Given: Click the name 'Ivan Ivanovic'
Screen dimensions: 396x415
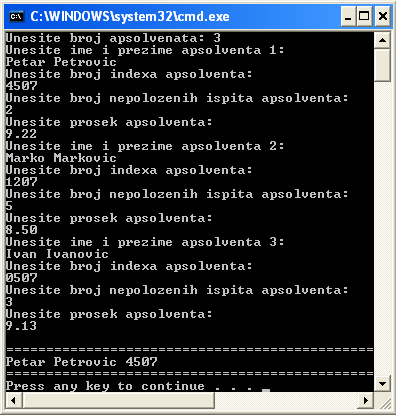Looking at the screenshot, I should (57, 254).
